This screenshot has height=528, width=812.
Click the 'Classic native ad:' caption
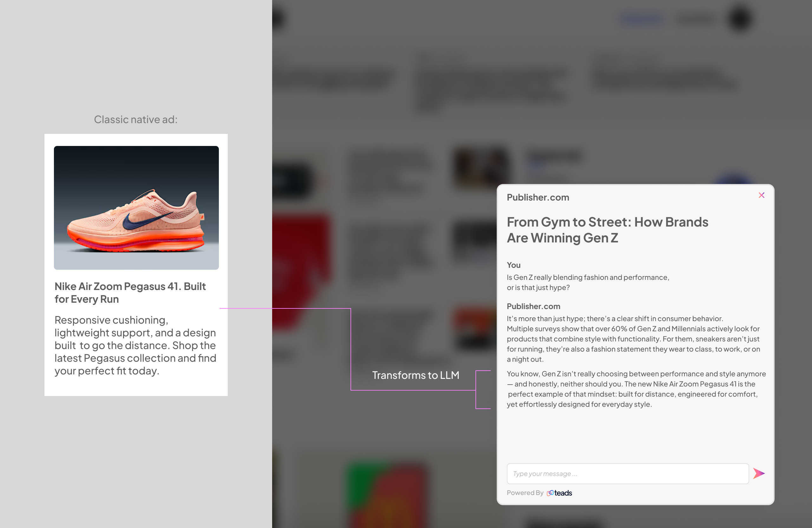[x=136, y=119]
